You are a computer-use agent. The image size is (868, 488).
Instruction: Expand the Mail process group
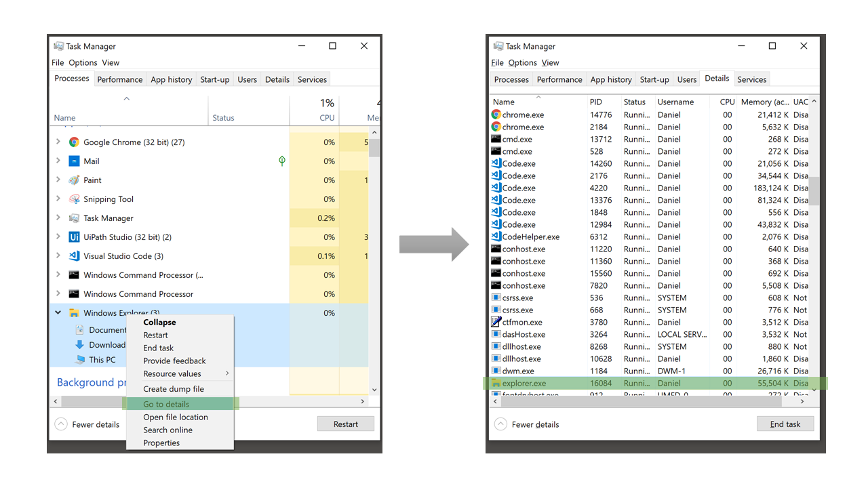click(58, 161)
